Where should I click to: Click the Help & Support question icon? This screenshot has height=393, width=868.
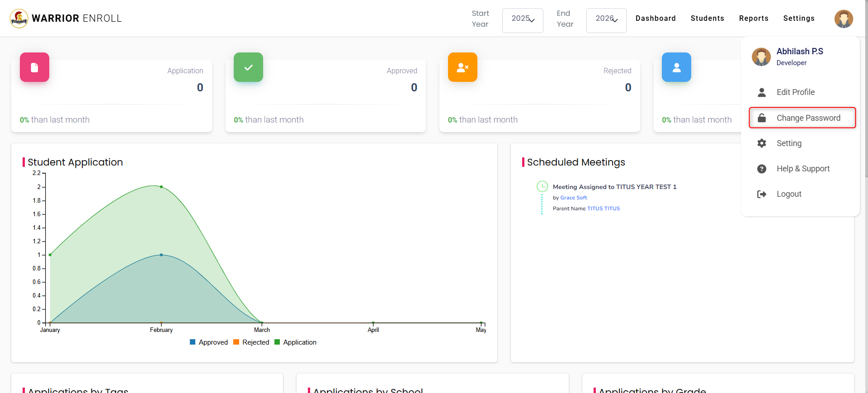click(x=762, y=169)
